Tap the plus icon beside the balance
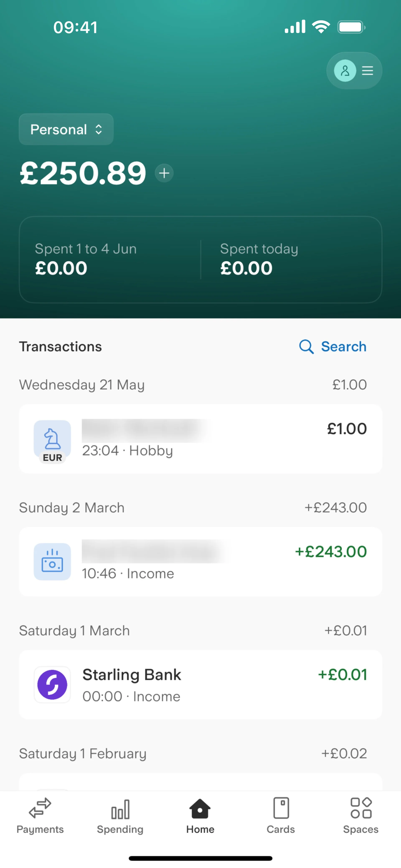The image size is (401, 868). click(x=164, y=173)
